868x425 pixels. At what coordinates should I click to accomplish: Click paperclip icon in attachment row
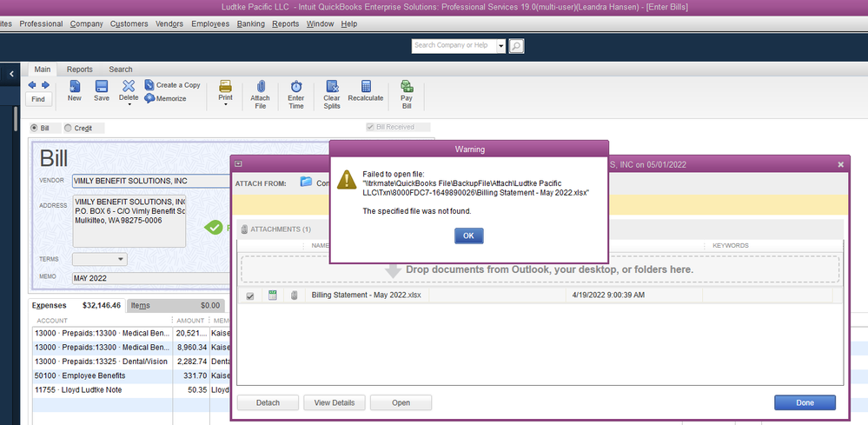(294, 296)
